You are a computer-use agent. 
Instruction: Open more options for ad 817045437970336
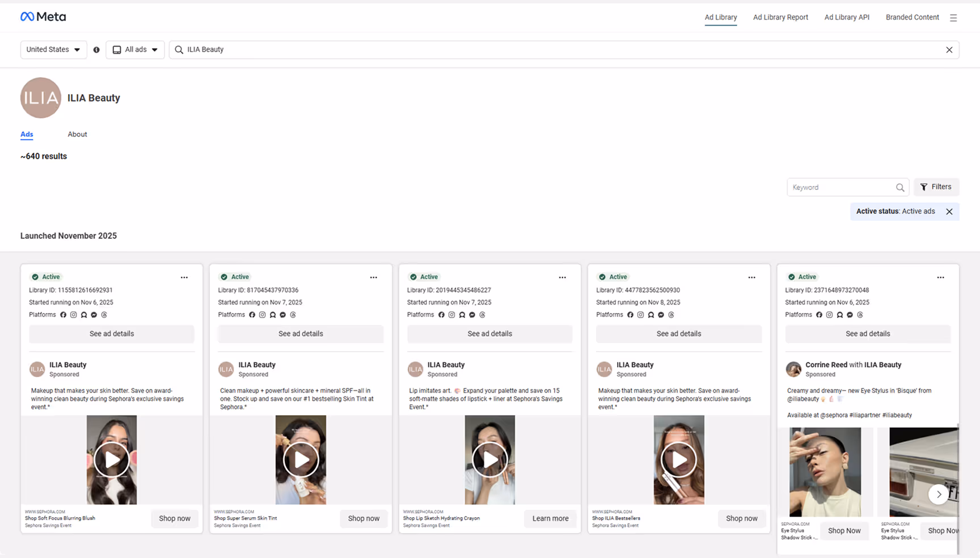point(373,277)
